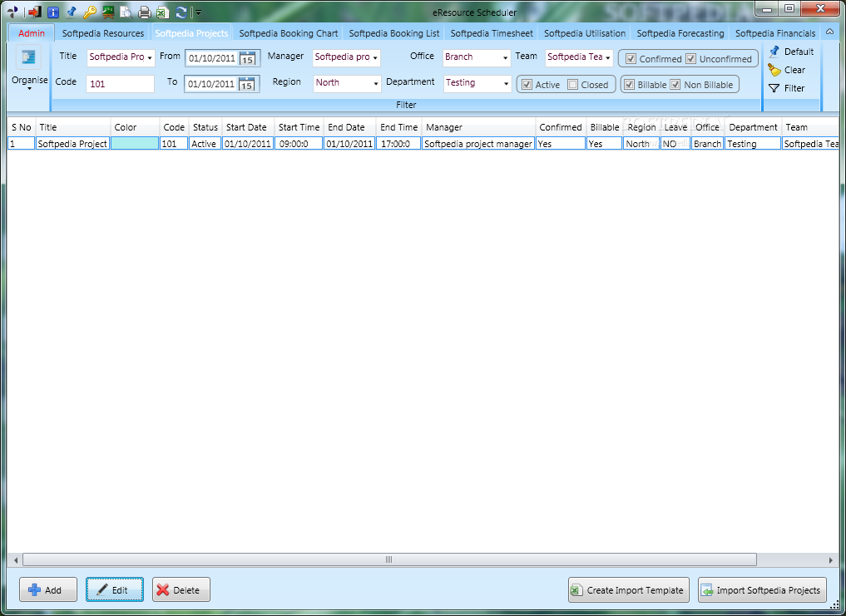Open Softpedia Financials tab
The image size is (846, 616).
click(x=775, y=33)
